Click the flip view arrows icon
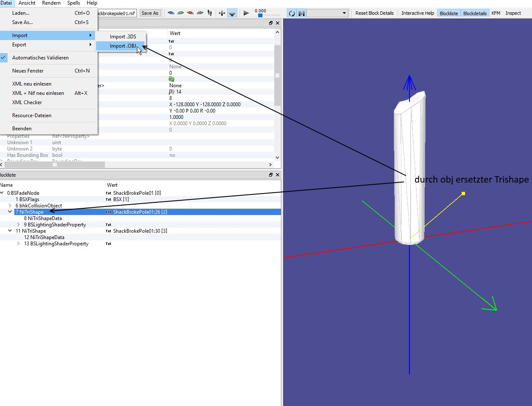This screenshot has height=406, width=532. click(222, 13)
